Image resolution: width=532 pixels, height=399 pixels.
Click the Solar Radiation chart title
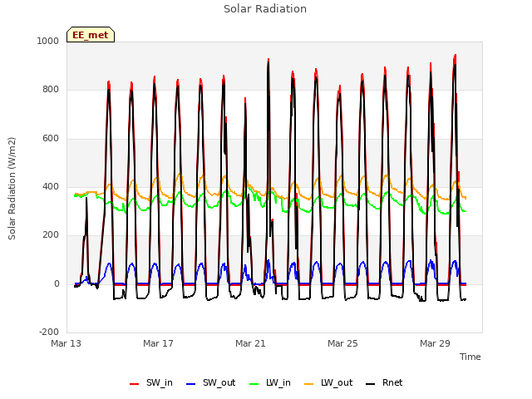[x=265, y=9]
